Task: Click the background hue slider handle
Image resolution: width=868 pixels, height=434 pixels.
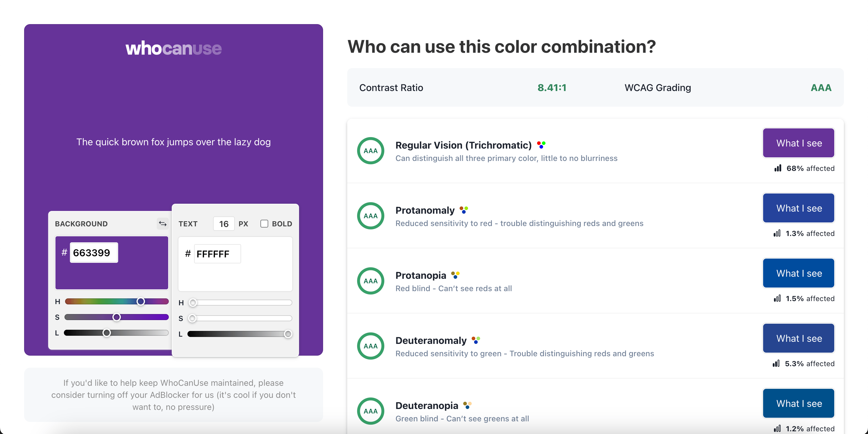Action: pos(141,301)
